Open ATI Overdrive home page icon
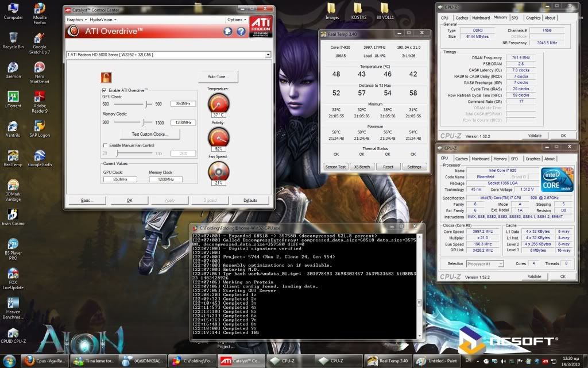This screenshot has width=588, height=368. (229, 31)
